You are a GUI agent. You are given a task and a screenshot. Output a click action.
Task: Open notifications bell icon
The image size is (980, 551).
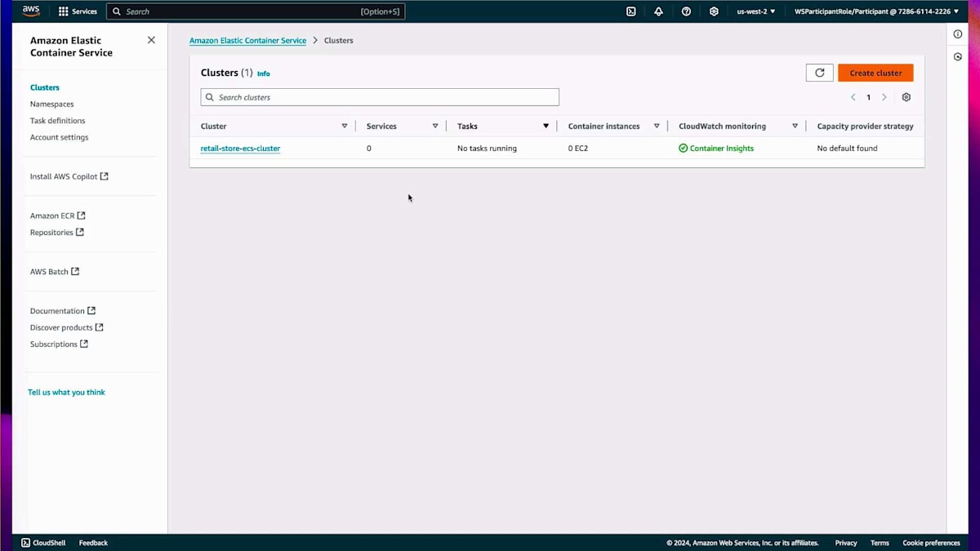pos(658,11)
